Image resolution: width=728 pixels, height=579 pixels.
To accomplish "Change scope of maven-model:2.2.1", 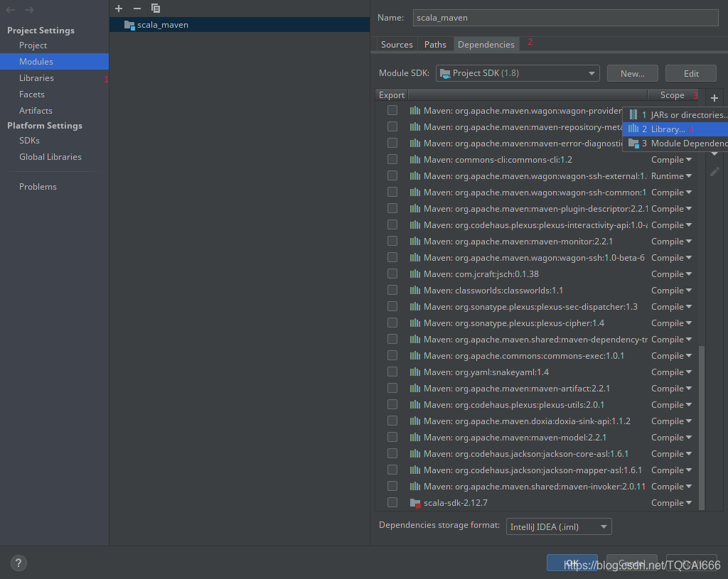I will point(671,438).
